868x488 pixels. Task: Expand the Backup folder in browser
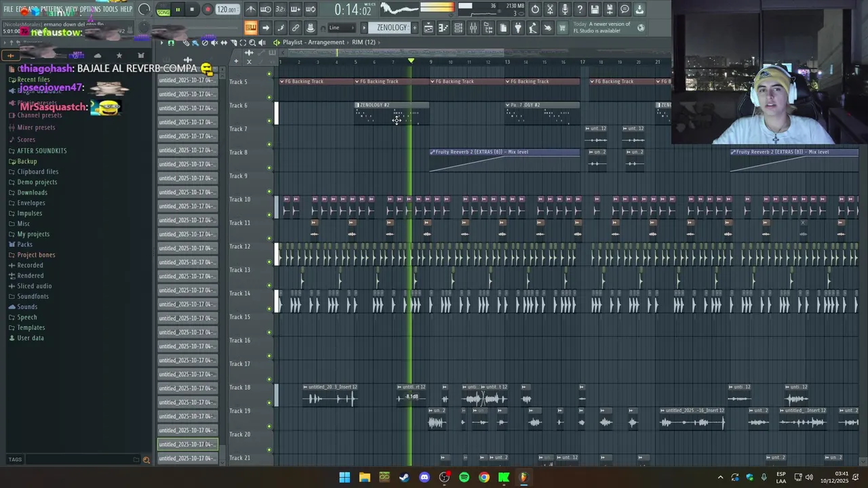tap(27, 161)
